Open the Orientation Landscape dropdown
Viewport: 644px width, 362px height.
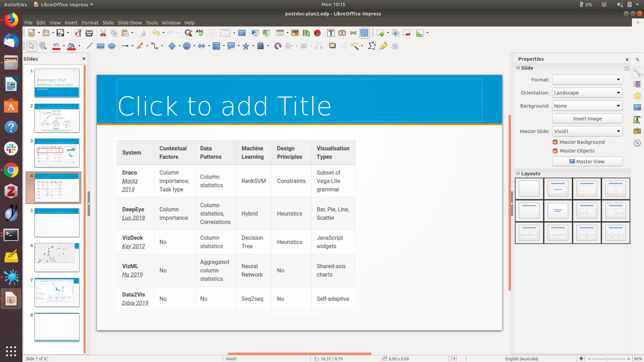587,93
